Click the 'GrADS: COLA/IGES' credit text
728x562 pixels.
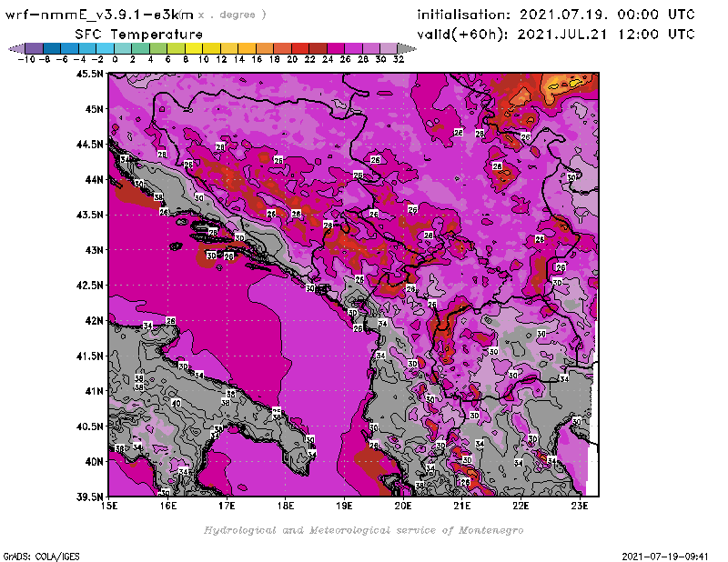[x=41, y=556]
